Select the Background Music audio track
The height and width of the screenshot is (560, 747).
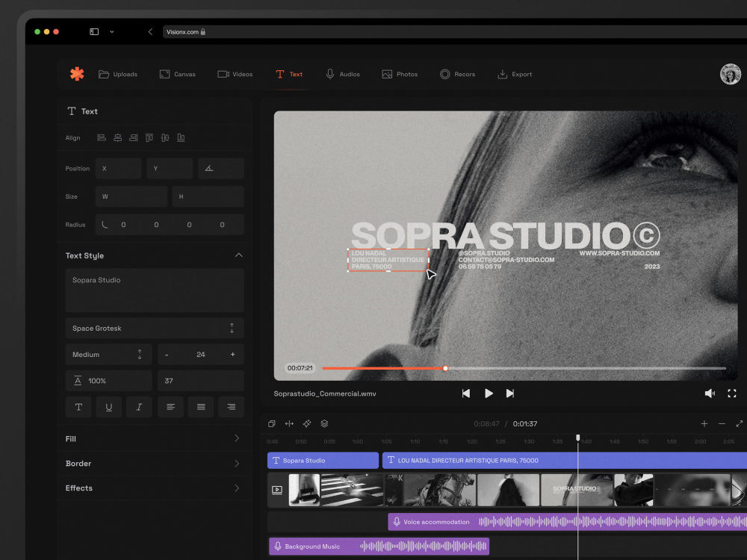coord(379,547)
